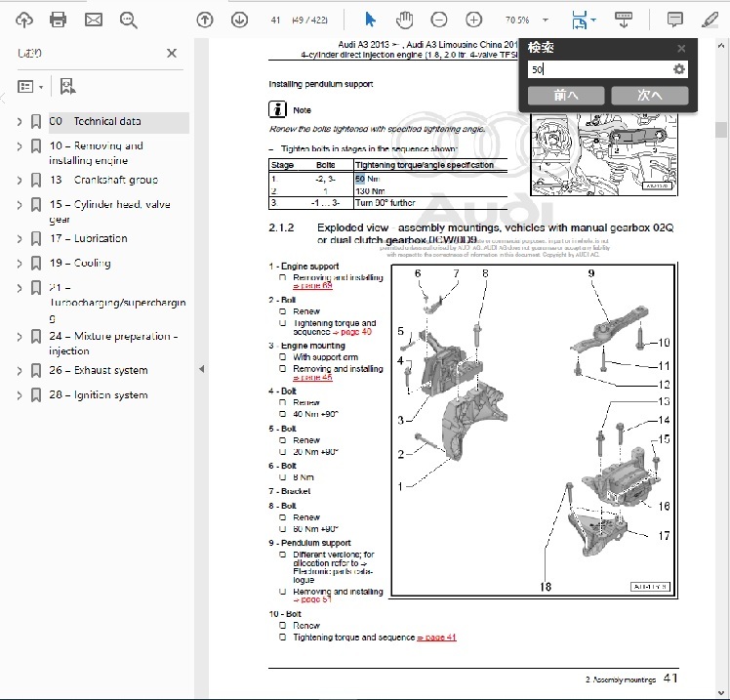Viewport: 730px width, 700px height.
Task: Activate the hand pan tool
Action: pos(405,20)
